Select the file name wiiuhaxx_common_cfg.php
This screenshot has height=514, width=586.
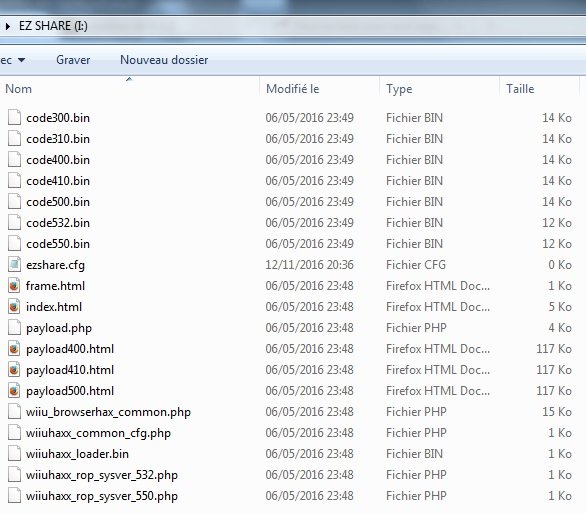(x=98, y=433)
